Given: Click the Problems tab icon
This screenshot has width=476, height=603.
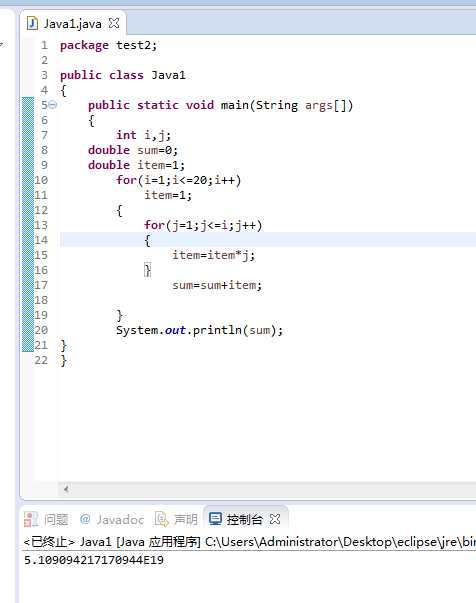Looking at the screenshot, I should pos(31,520).
